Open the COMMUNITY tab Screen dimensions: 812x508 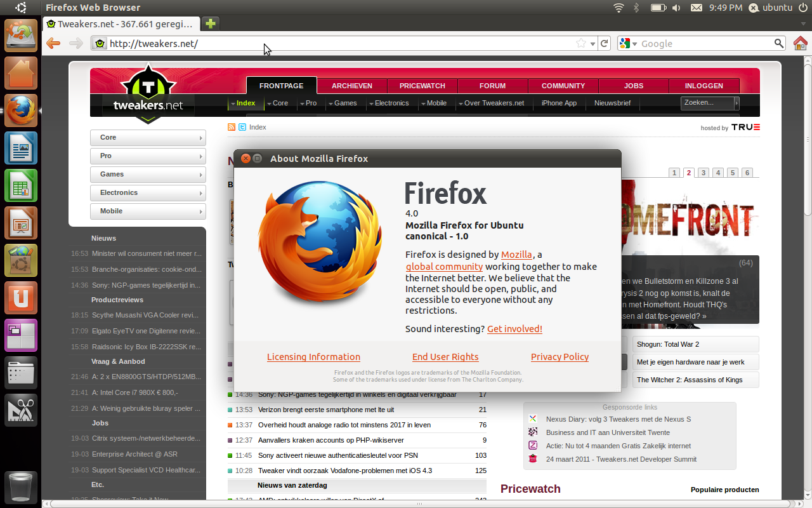point(563,86)
